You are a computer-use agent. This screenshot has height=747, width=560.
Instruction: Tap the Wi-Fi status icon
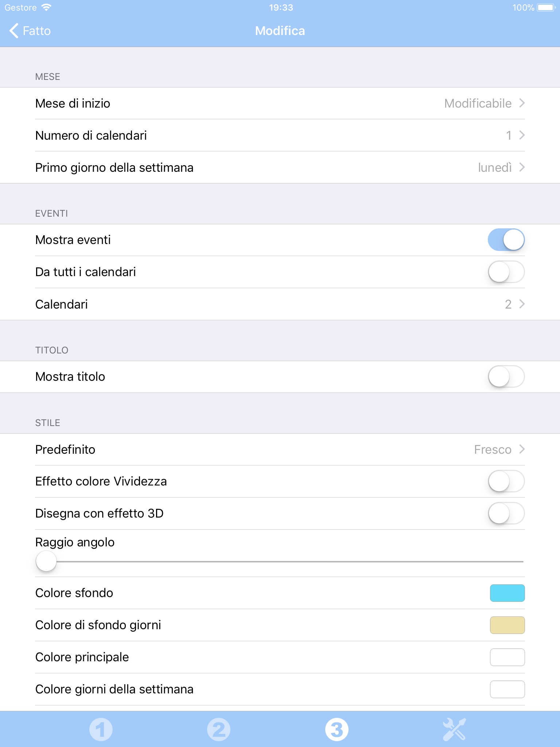click(x=46, y=7)
